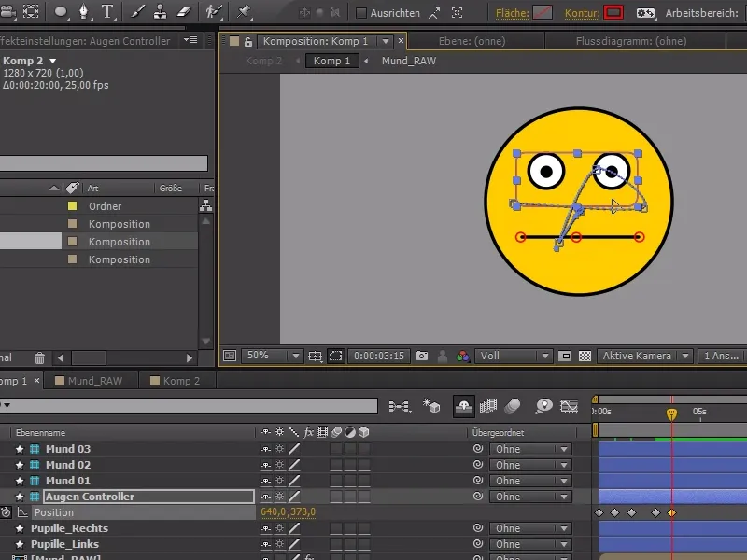Image resolution: width=747 pixels, height=560 pixels.
Task: Toggle transparency grid icon
Action: pos(585,356)
